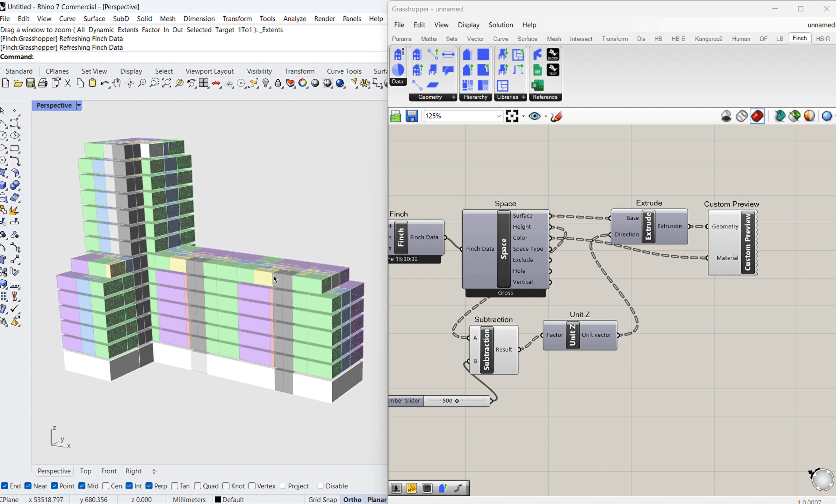Click the Undo arrow in Rhino Standard toolbar
This screenshot has height=504, width=836.
click(104, 83)
